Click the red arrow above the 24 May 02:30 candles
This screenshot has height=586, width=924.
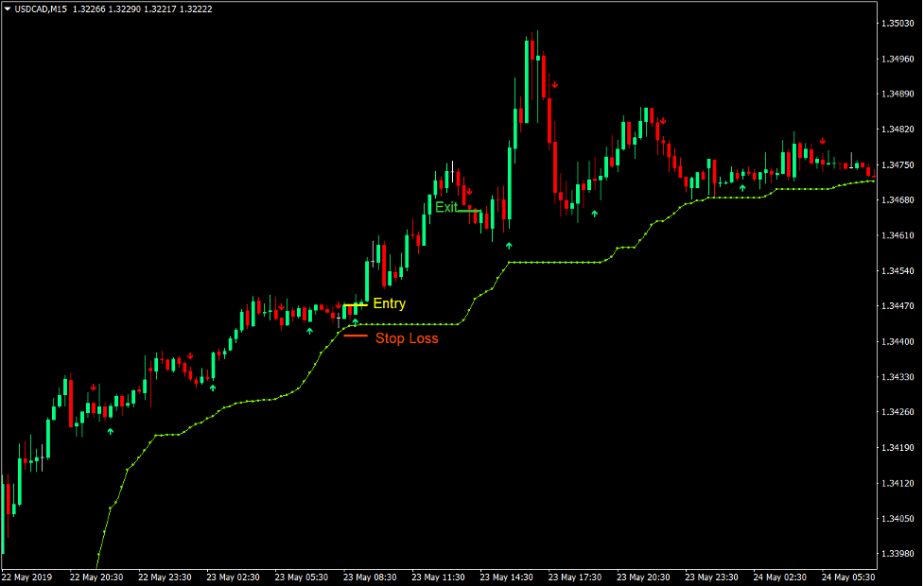(822, 140)
